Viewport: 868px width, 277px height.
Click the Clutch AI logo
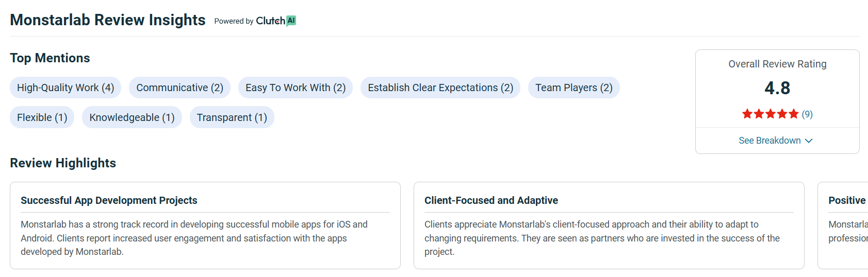[x=276, y=21]
